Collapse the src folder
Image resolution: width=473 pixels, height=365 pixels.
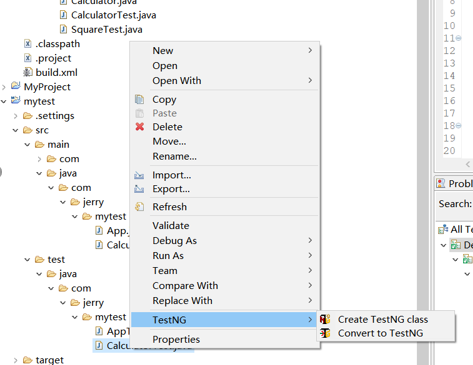point(15,130)
